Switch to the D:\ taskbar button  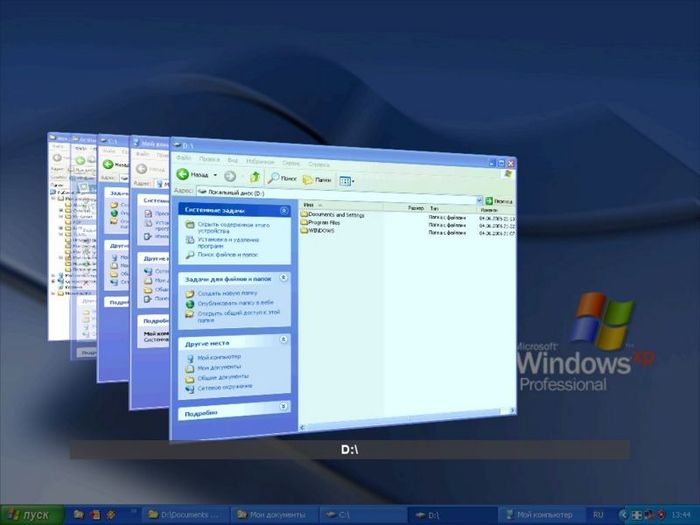pos(452,515)
